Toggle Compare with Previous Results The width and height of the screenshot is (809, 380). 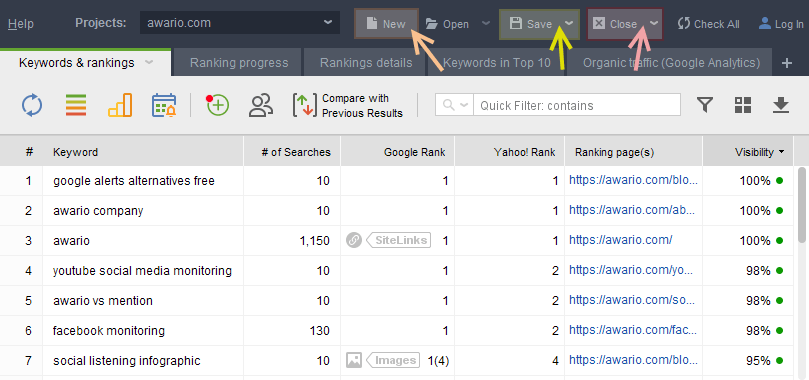[x=348, y=106]
